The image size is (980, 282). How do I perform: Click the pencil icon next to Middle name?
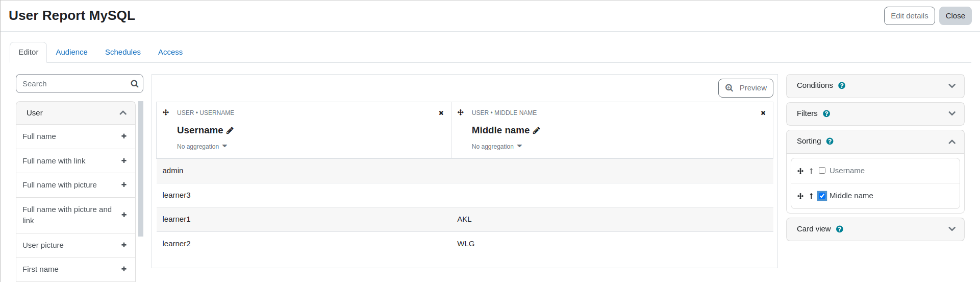pyautogui.click(x=536, y=131)
